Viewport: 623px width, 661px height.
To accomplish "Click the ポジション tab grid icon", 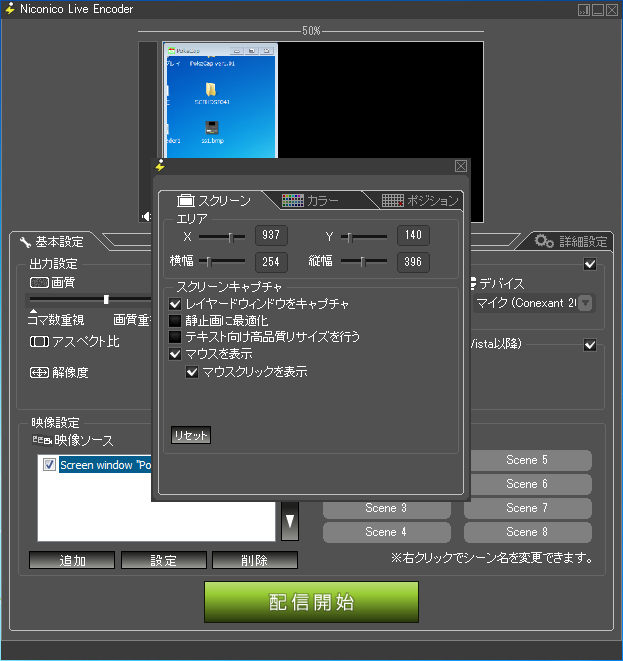I will [x=392, y=201].
